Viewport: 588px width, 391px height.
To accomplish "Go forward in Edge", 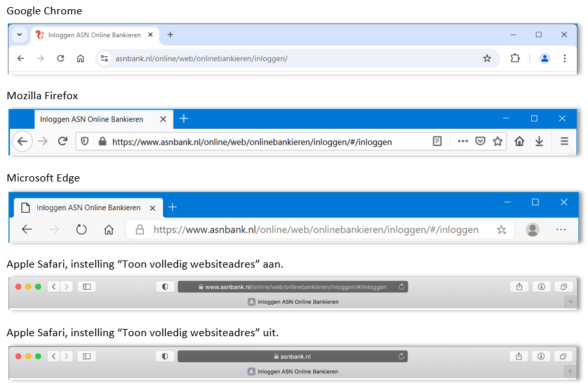I will click(54, 229).
